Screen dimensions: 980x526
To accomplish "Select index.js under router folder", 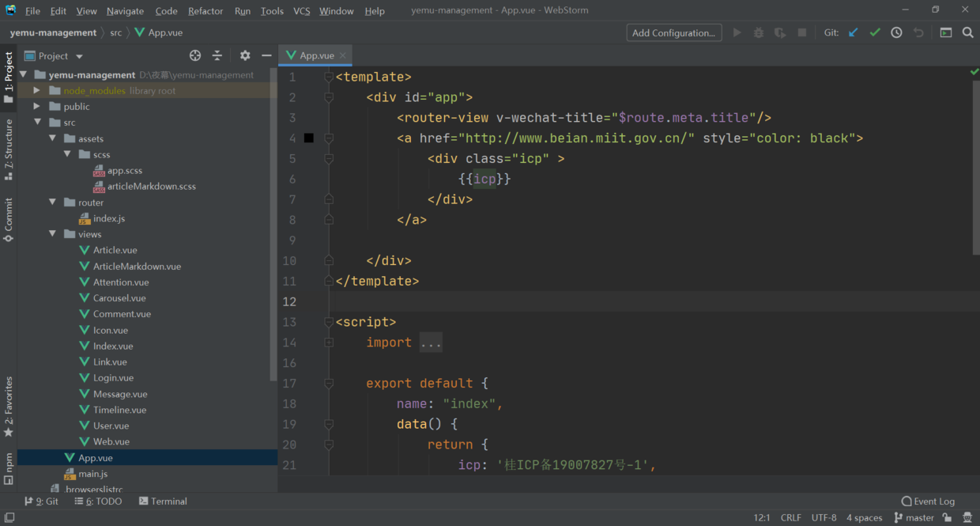I will (109, 218).
